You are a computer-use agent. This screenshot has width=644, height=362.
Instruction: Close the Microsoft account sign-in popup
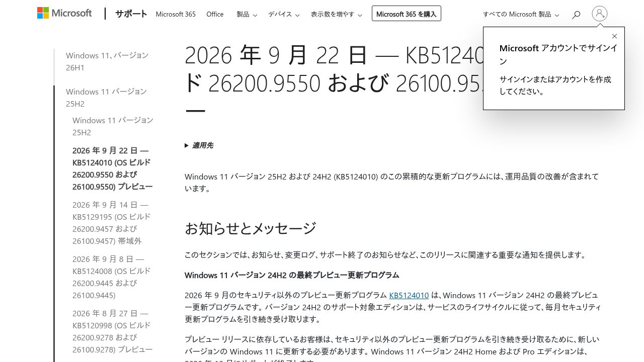[x=614, y=36]
